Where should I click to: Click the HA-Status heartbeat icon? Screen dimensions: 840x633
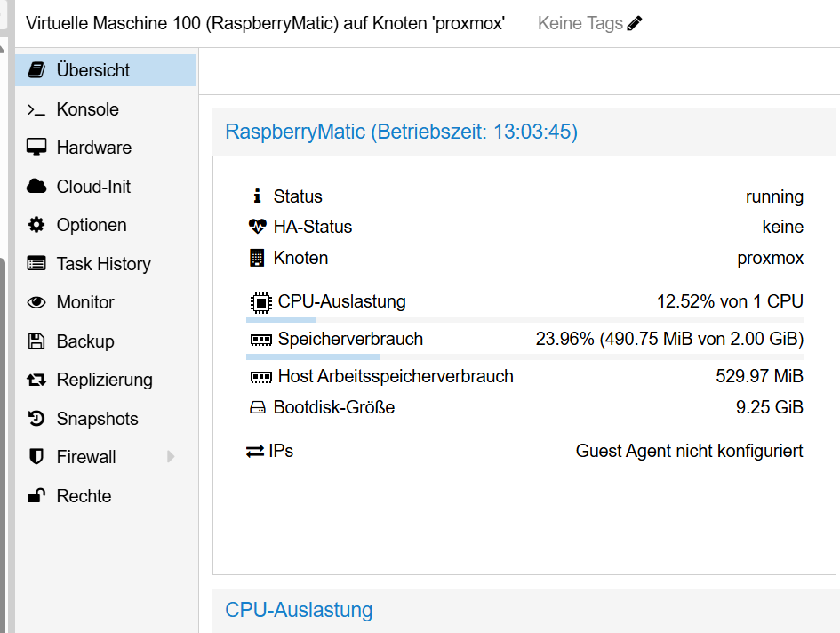[257, 227]
